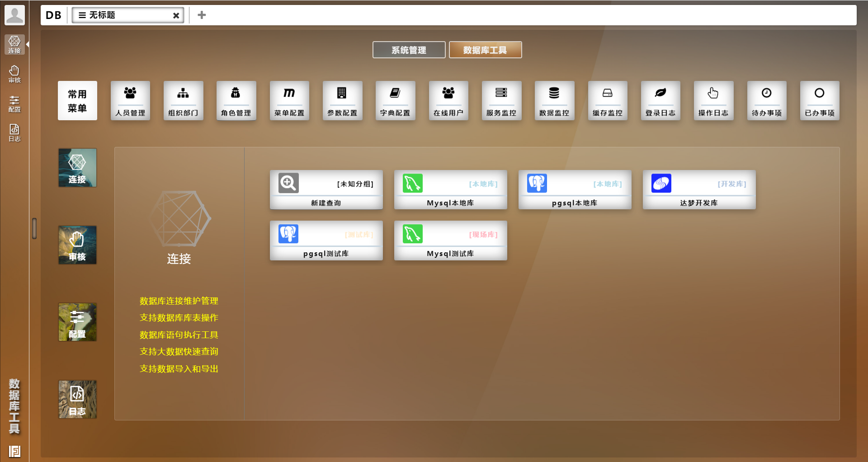Switch to the 系统管理 tab
This screenshot has width=868, height=462.
coord(409,50)
